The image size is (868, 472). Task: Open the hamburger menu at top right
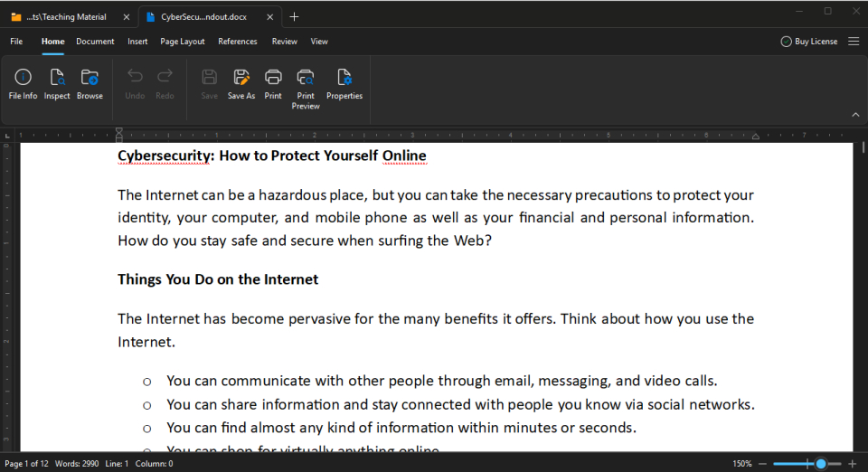coord(854,42)
